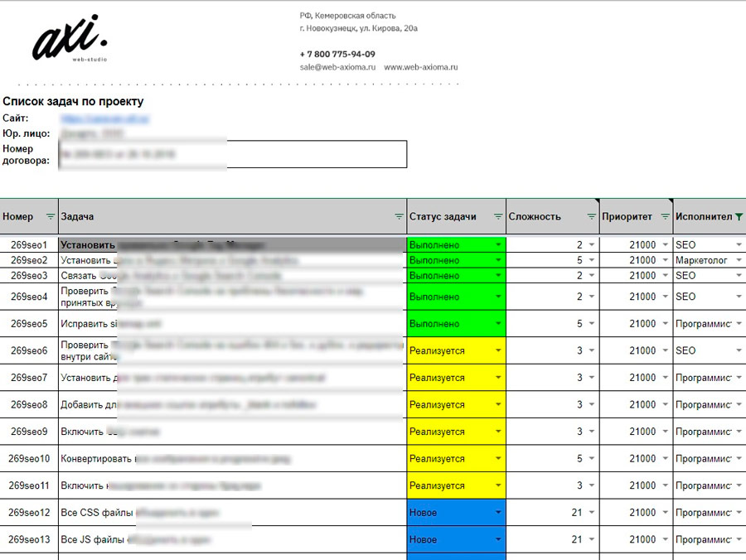Open the www.web-axioma.ru website link
746x560 pixels.
coord(420,68)
